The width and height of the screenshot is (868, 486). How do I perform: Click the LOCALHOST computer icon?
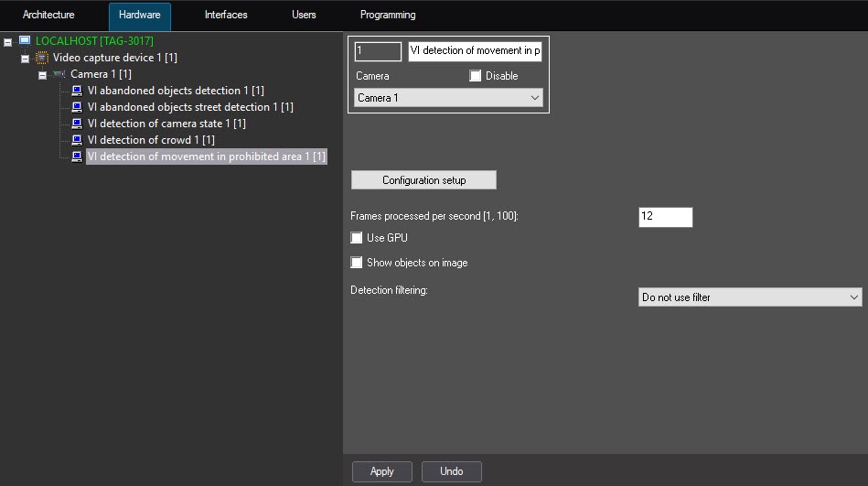click(x=25, y=41)
